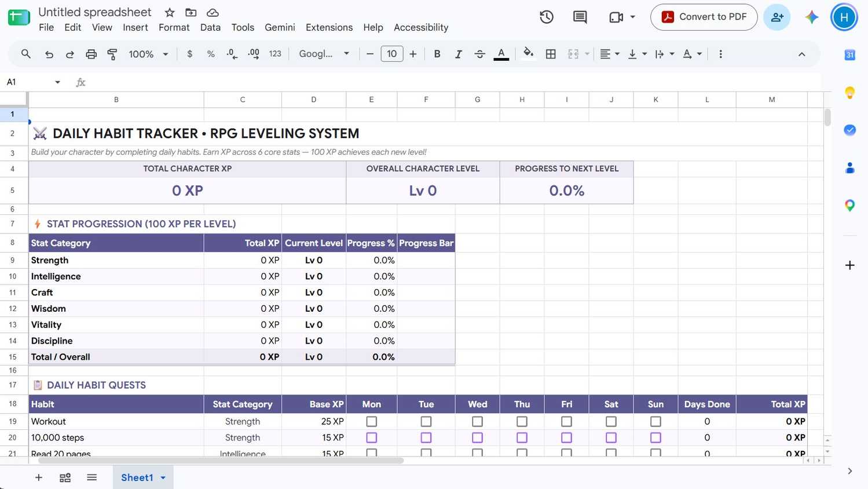Check the 10,000 steps Sun checkbox

[655, 437]
